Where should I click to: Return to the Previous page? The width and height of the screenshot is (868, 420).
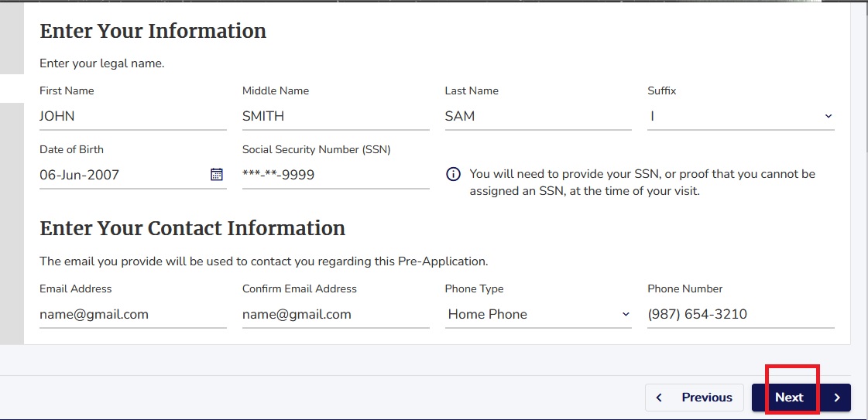(695, 398)
